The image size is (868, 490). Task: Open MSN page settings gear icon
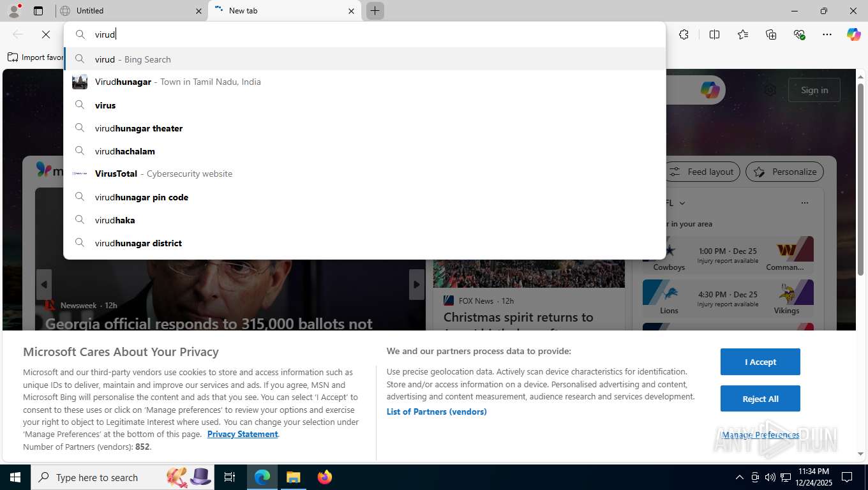pyautogui.click(x=770, y=90)
